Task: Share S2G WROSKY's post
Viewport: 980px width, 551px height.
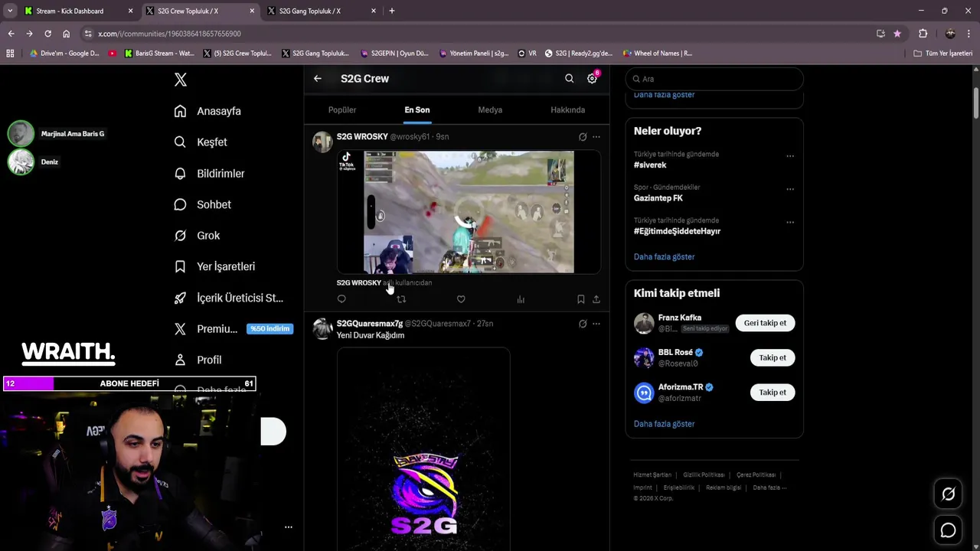Action: [x=596, y=299]
